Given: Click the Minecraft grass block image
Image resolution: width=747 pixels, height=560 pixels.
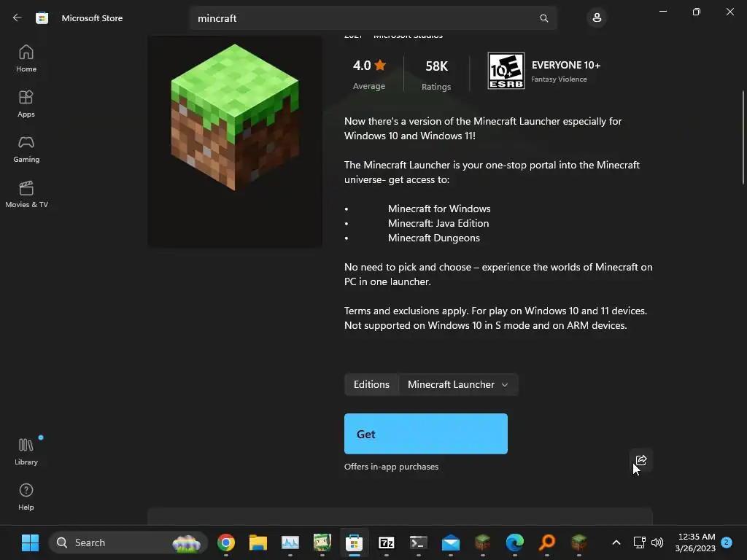Looking at the screenshot, I should pyautogui.click(x=235, y=117).
